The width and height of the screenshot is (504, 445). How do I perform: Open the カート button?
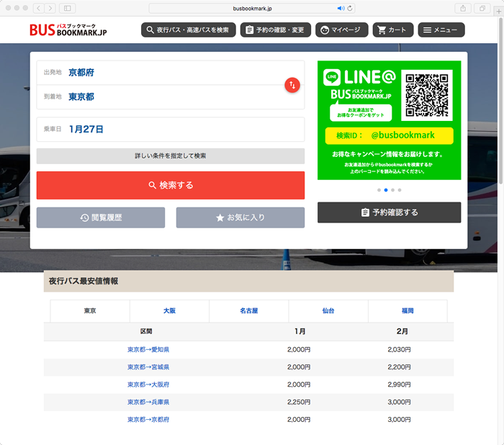tap(393, 30)
